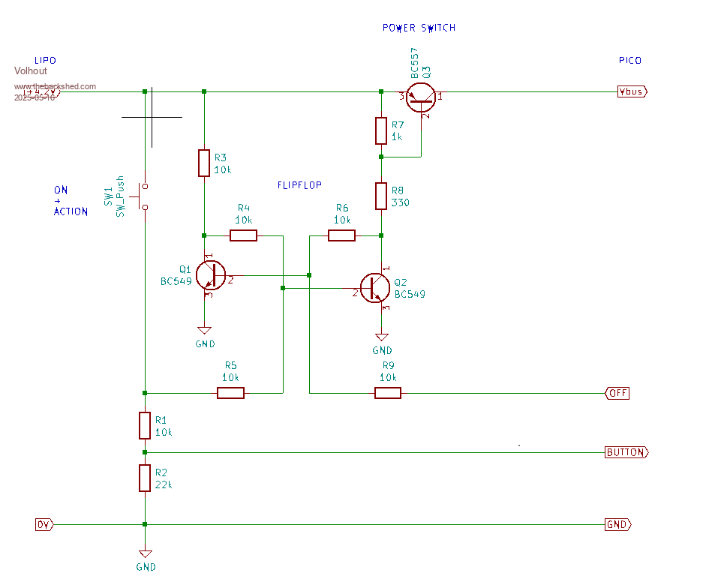Viewport: 703px width, 588px height.
Task: Select the R2 22k resistor symbol
Action: pos(145,478)
